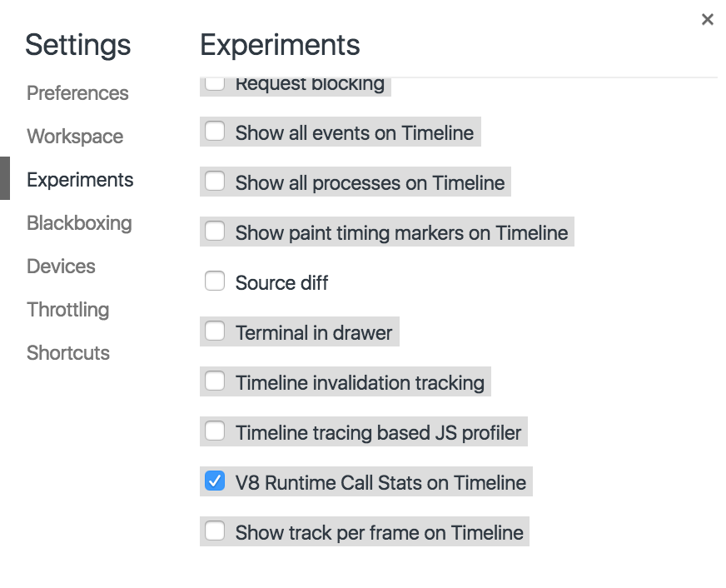
Task: Open the Preferences settings tab
Action: (x=77, y=93)
